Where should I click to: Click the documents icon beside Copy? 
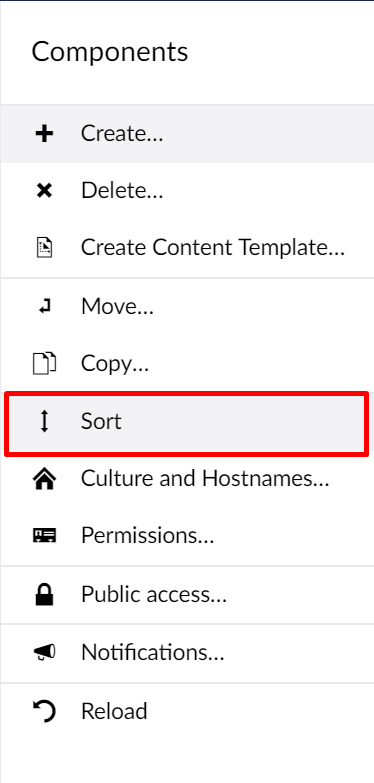tap(44, 364)
